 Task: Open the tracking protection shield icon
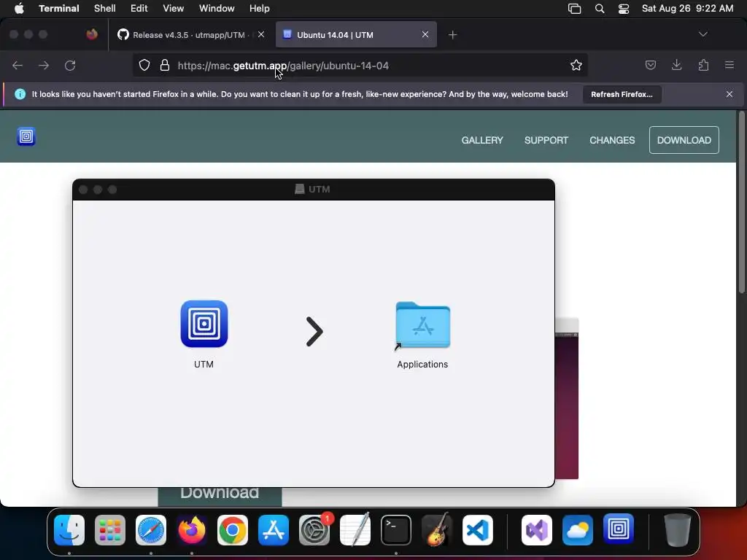tap(144, 65)
